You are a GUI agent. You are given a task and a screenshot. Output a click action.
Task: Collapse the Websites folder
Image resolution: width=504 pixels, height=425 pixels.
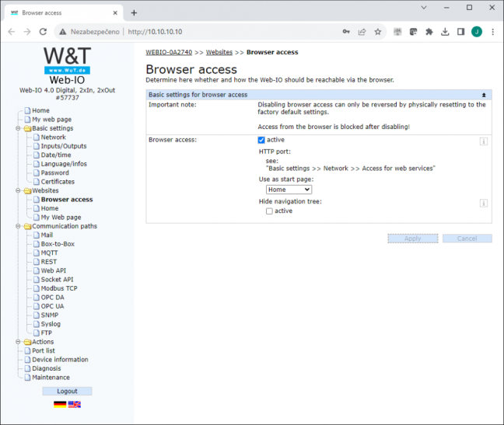click(18, 190)
